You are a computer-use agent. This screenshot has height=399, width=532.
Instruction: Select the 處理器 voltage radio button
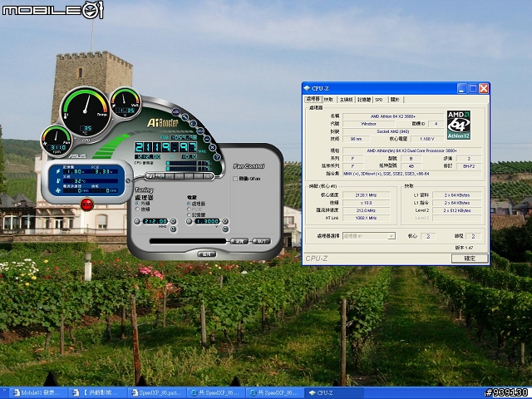189,204
